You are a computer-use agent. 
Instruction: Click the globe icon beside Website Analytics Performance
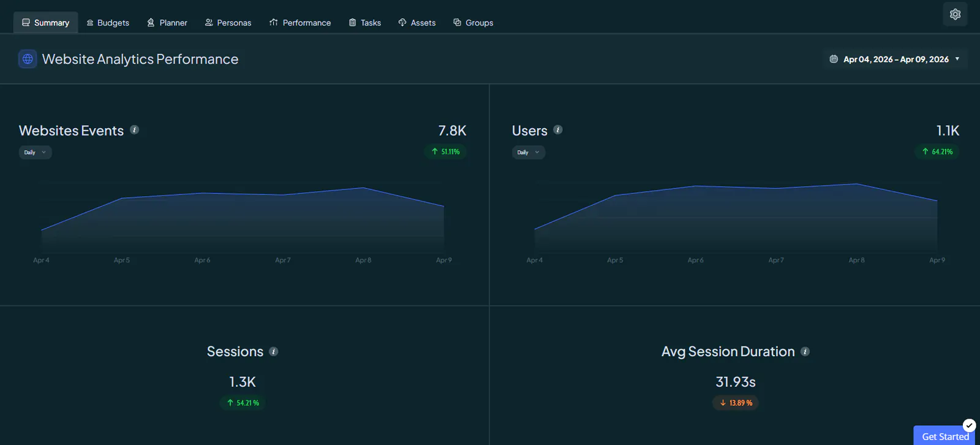pos(28,59)
